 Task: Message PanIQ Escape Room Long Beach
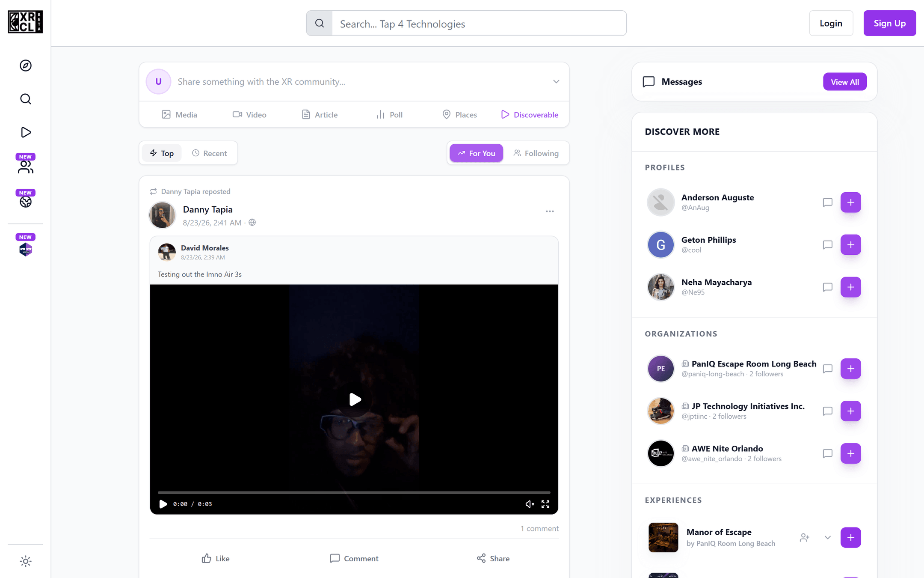pos(827,368)
